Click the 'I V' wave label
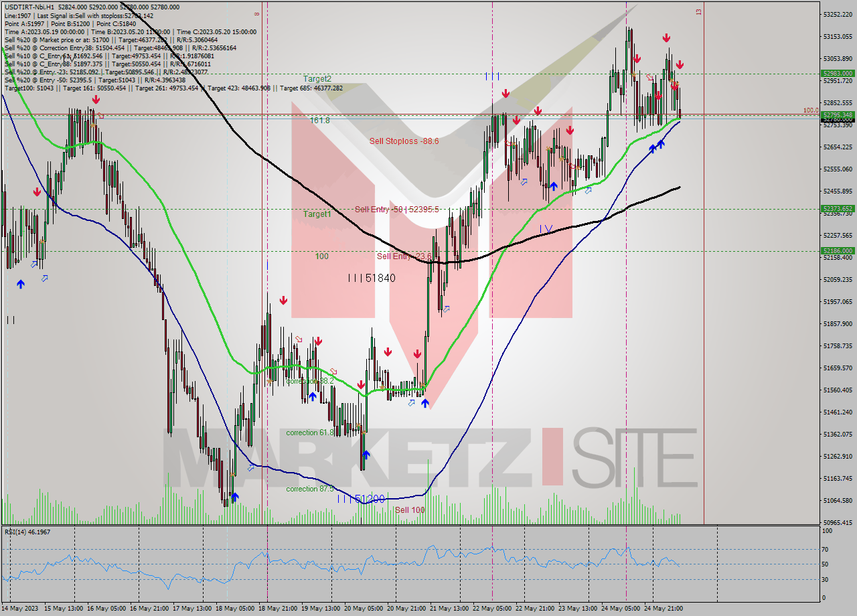This screenshot has width=857, height=616. coord(546,229)
